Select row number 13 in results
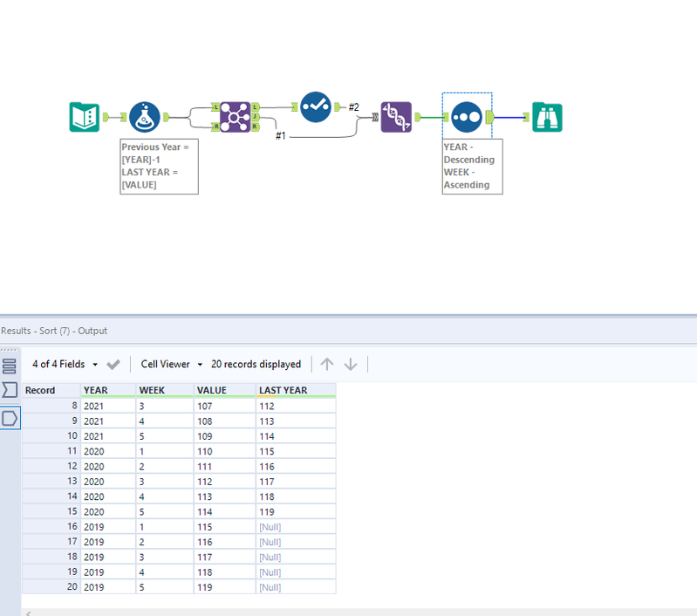Image resolution: width=697 pixels, height=616 pixels. coord(51,482)
